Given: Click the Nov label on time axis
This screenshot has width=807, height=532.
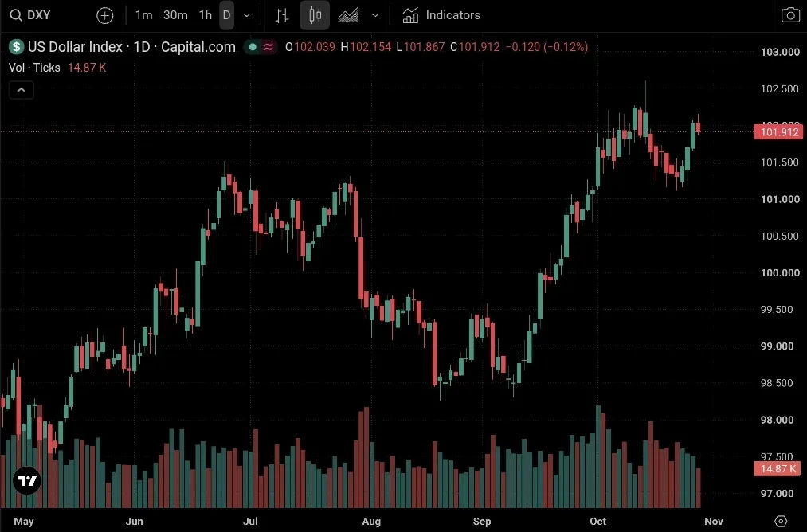Looking at the screenshot, I should click(x=713, y=521).
